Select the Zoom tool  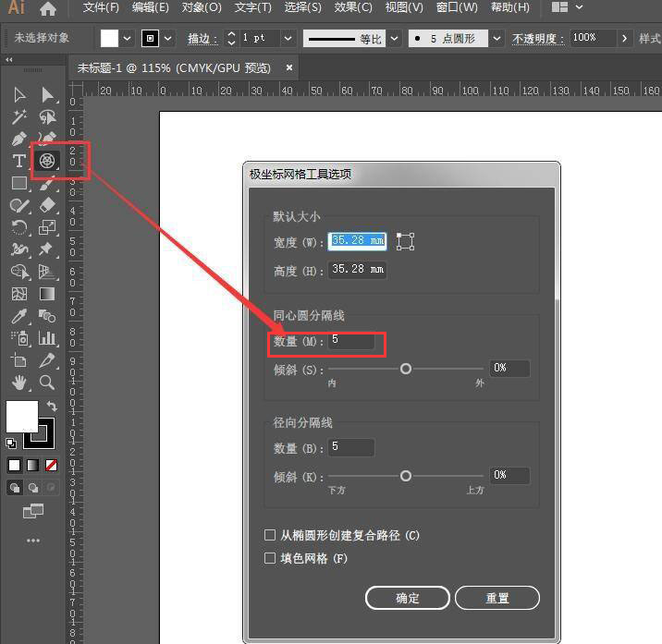(47, 383)
